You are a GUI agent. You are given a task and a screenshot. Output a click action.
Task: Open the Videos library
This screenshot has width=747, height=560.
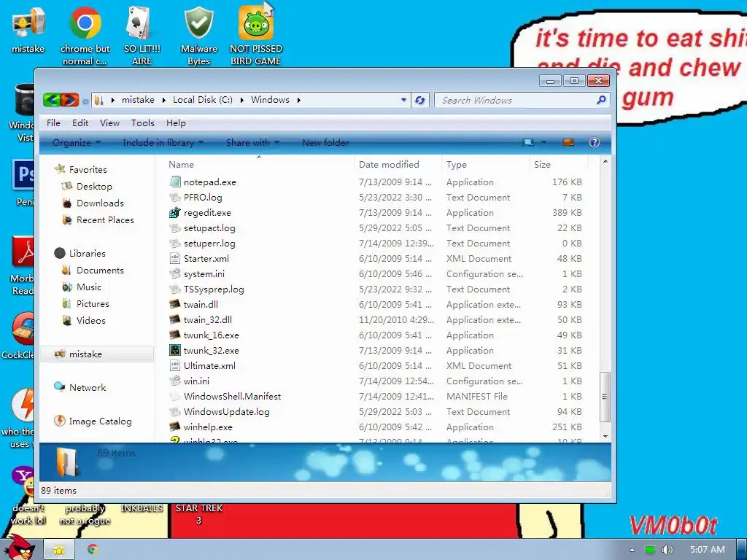coord(84,321)
